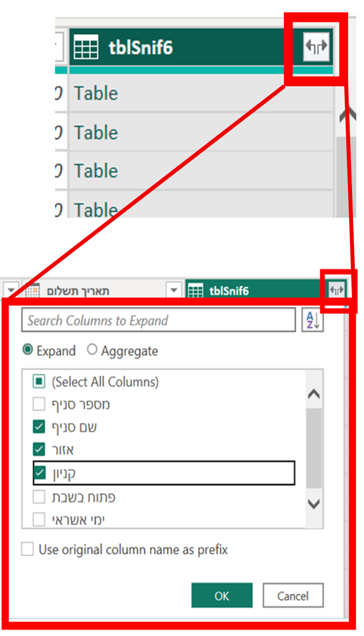Enable Use original column name as prefix
The image size is (364, 636).
(x=27, y=550)
